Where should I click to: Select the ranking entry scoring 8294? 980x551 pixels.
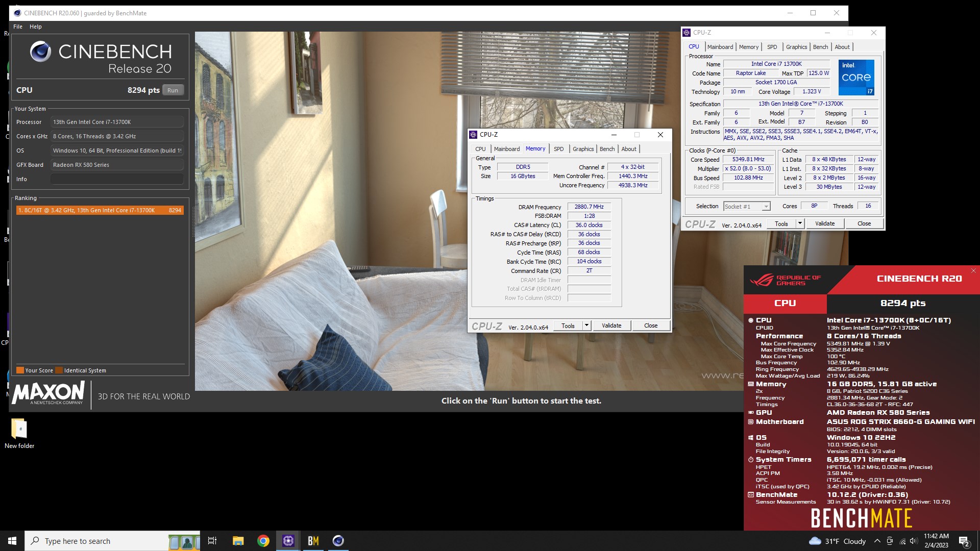100,210
